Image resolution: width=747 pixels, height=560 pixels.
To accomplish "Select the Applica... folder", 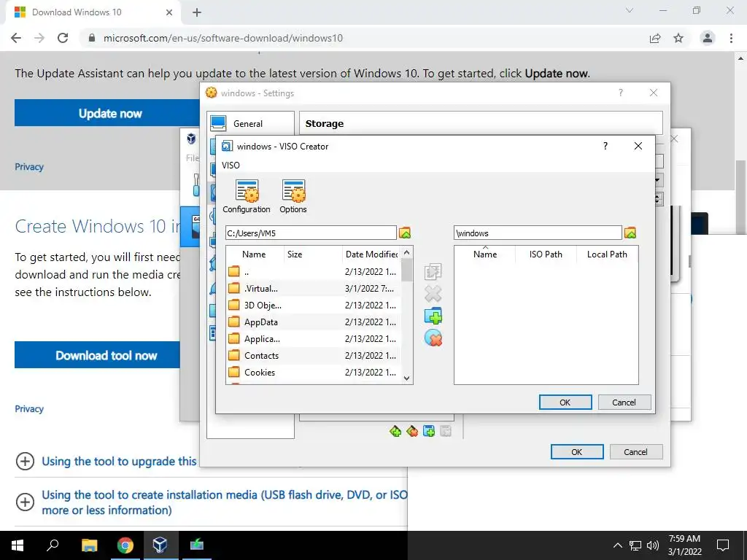I will 314,338.
